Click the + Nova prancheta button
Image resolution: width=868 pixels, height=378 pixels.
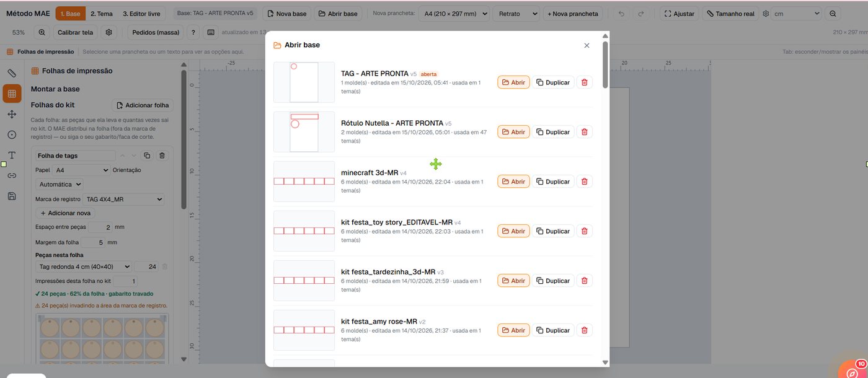[573, 14]
